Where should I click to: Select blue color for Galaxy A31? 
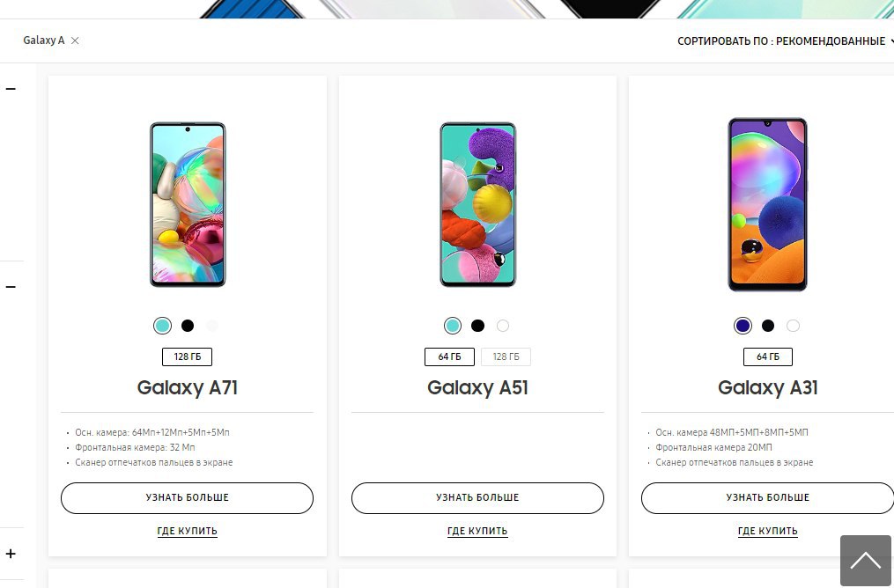pos(743,326)
